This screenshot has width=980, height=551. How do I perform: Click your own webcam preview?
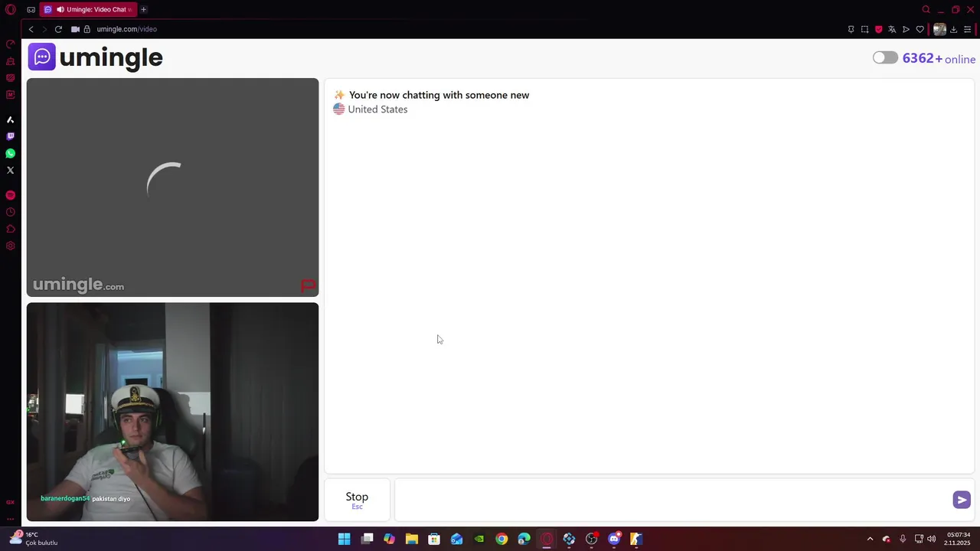pos(172,412)
